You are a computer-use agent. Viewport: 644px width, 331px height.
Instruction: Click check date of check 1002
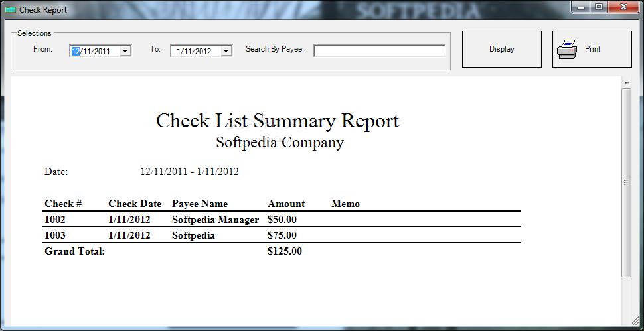point(129,220)
